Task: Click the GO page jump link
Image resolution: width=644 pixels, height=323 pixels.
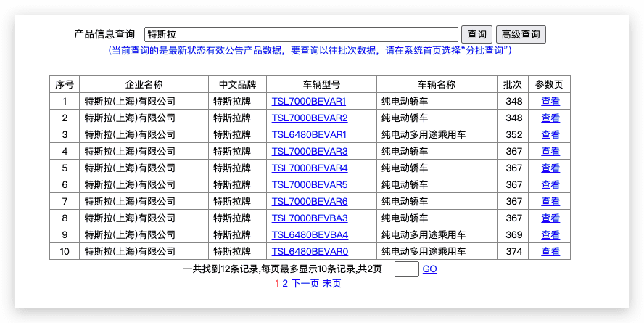Action: click(429, 269)
